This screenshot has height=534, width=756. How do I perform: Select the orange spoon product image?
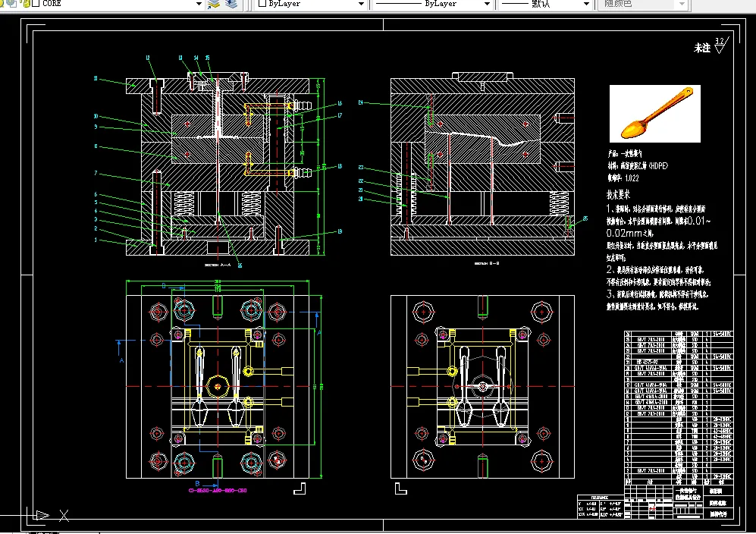[654, 113]
